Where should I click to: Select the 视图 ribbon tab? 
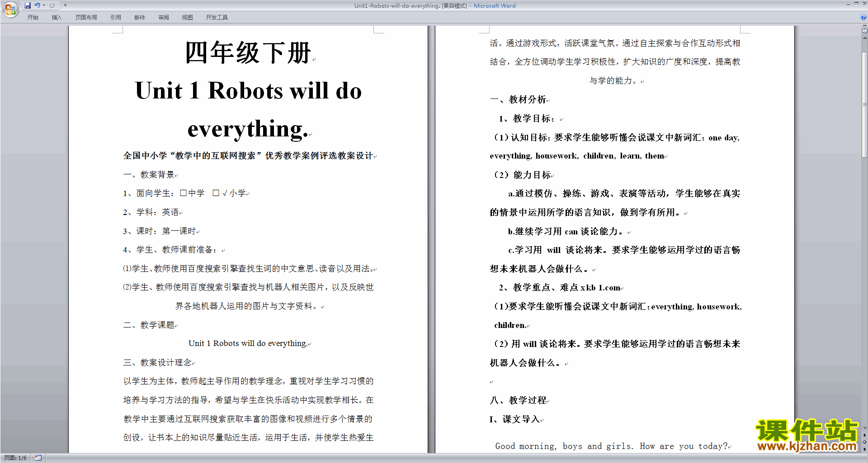coord(188,18)
